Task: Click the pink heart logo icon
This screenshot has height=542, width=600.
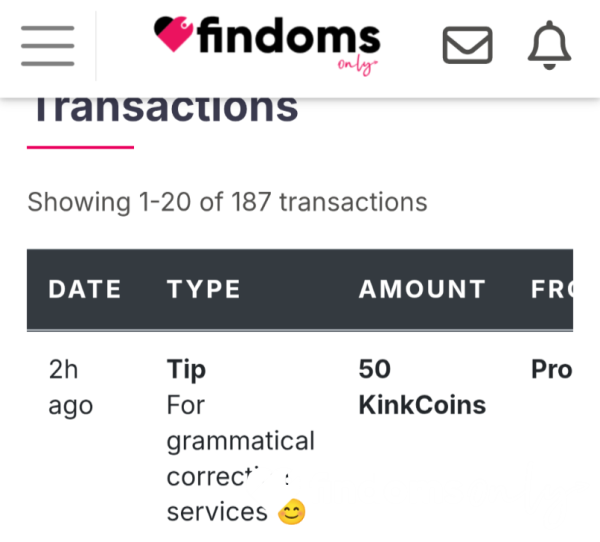Action: pyautogui.click(x=173, y=34)
